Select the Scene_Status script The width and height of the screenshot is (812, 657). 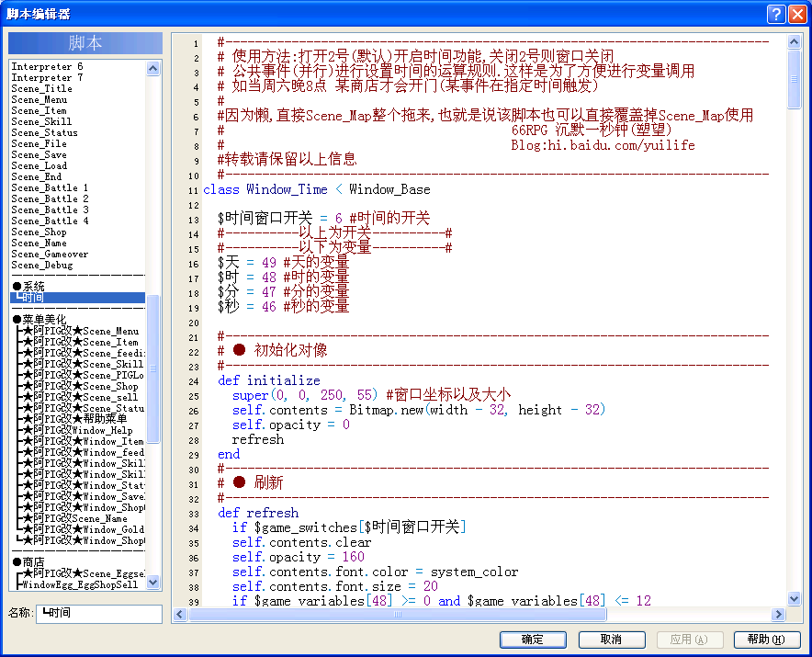[x=78, y=132]
